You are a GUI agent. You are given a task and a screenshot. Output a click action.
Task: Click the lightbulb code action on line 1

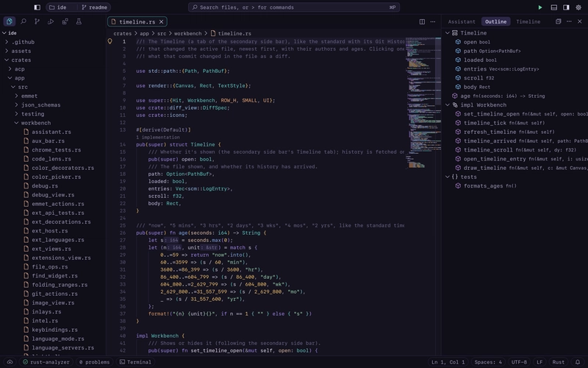[x=110, y=41]
